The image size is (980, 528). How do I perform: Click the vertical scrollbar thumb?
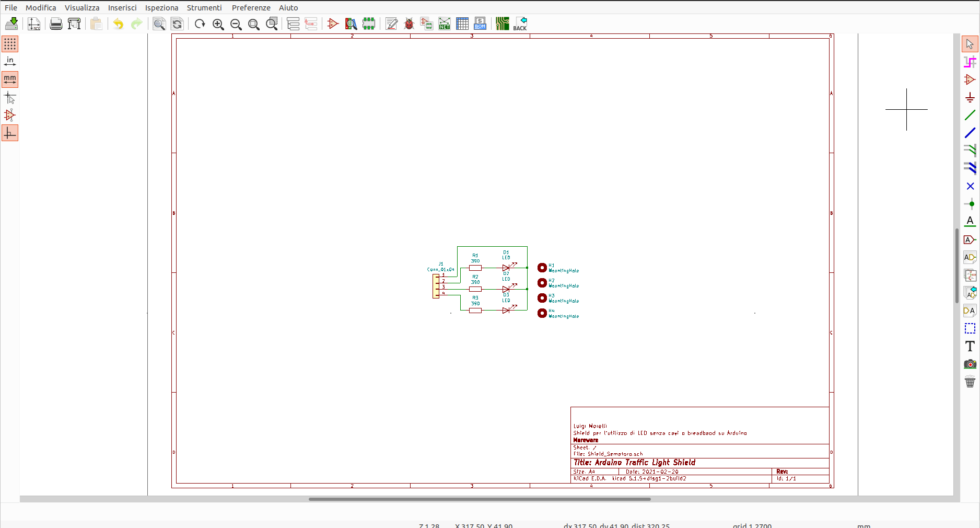click(x=957, y=266)
